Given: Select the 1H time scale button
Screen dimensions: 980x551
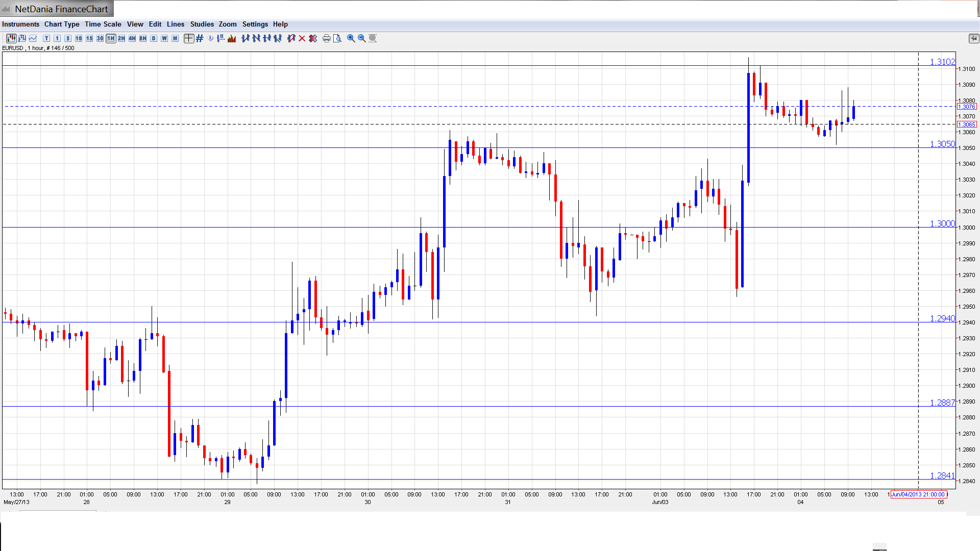Looking at the screenshot, I should [111, 38].
